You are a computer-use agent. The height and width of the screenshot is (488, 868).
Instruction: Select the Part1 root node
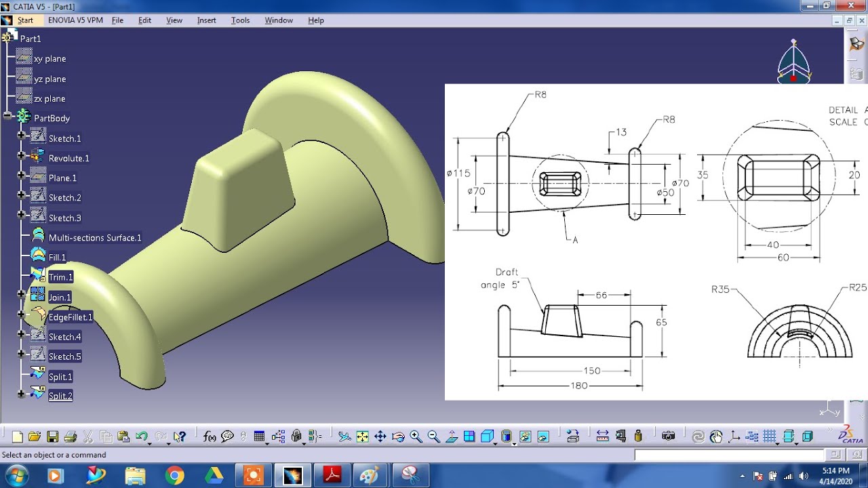pyautogui.click(x=31, y=39)
